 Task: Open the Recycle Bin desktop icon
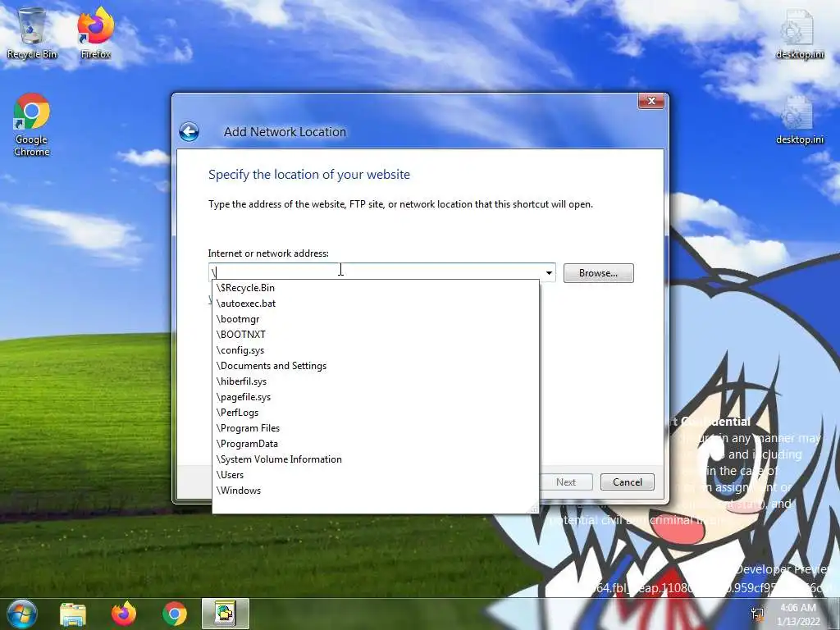(x=32, y=33)
